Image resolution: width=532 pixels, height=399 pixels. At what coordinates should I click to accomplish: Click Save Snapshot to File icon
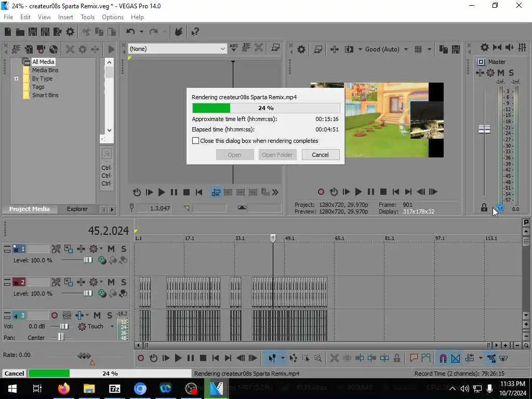tap(456, 49)
